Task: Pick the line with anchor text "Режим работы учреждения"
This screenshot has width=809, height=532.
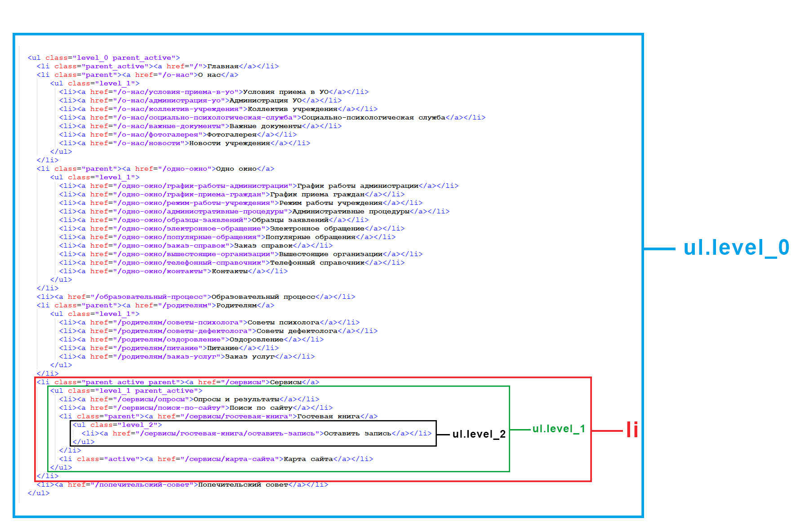Action: tap(241, 203)
